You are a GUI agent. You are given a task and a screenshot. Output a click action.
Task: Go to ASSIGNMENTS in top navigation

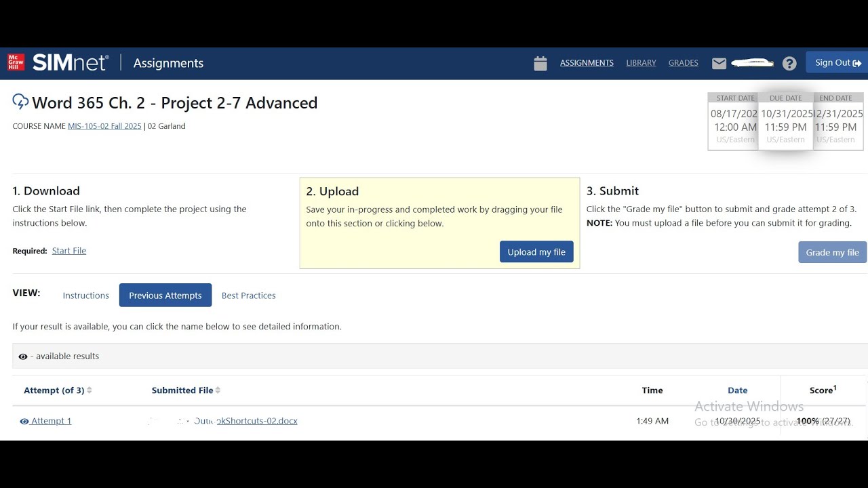[x=587, y=63]
